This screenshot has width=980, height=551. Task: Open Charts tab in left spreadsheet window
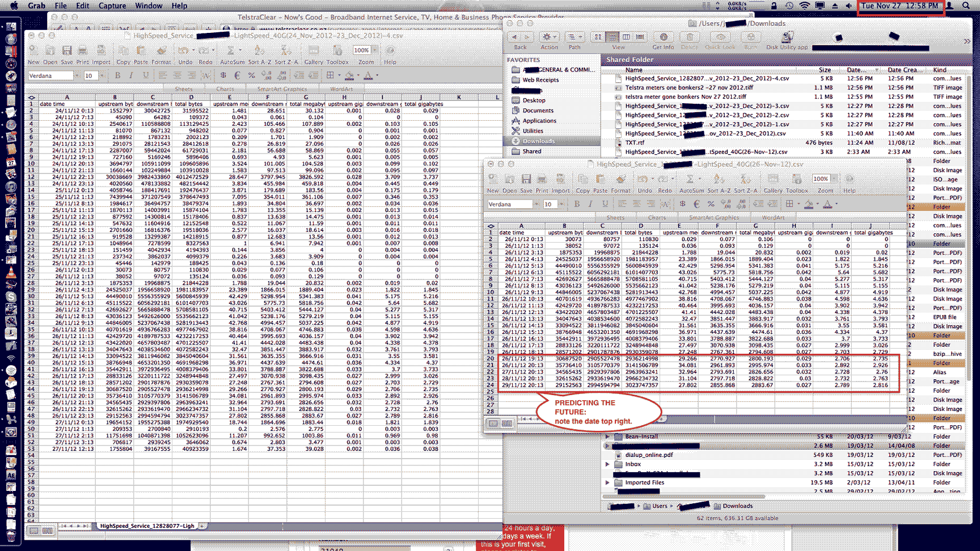225,89
